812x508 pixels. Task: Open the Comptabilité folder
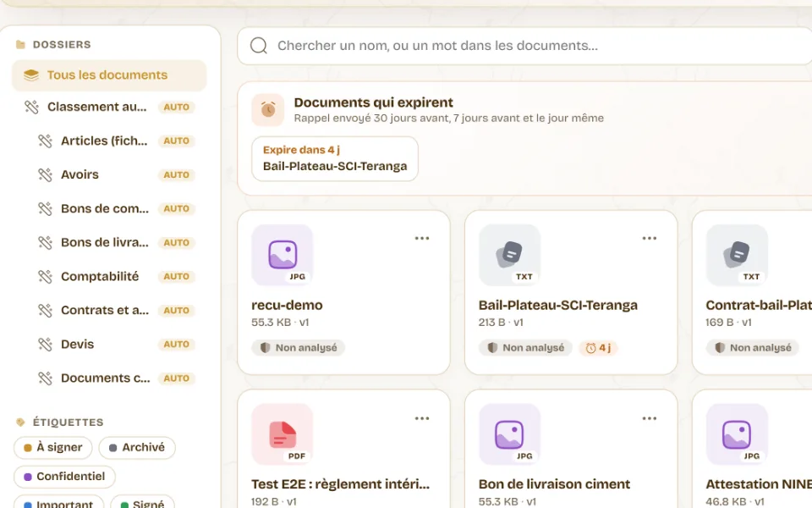point(116,276)
